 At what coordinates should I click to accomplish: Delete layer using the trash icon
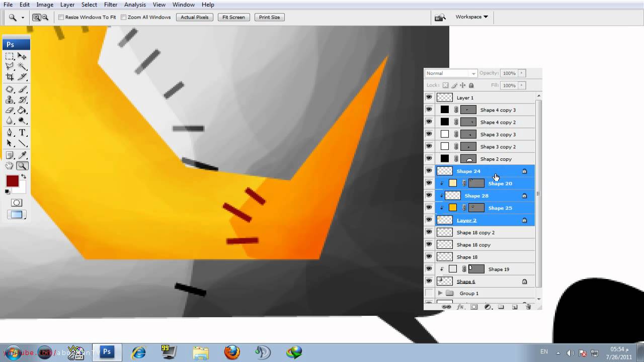tap(528, 307)
